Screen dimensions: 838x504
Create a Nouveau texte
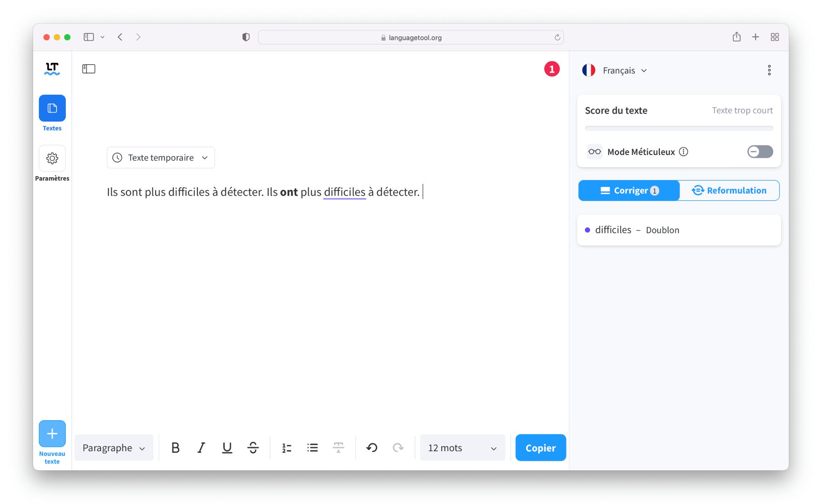52,434
